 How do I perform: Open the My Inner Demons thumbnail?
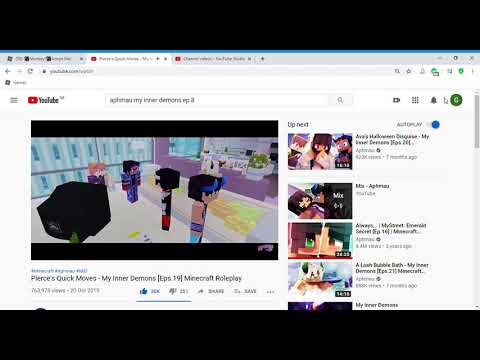pos(320,306)
